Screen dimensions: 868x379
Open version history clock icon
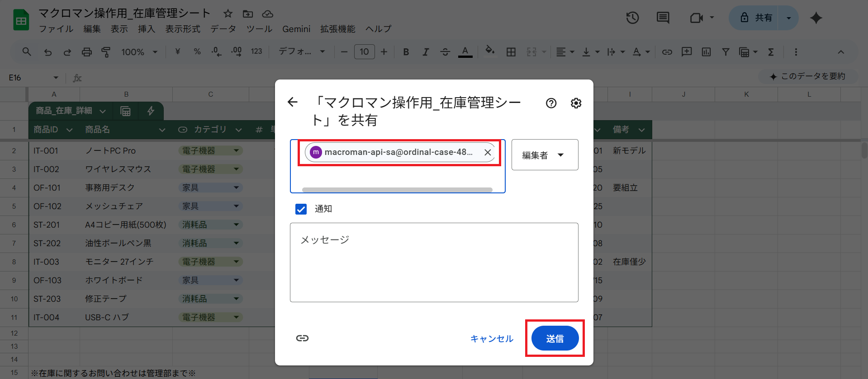point(632,18)
